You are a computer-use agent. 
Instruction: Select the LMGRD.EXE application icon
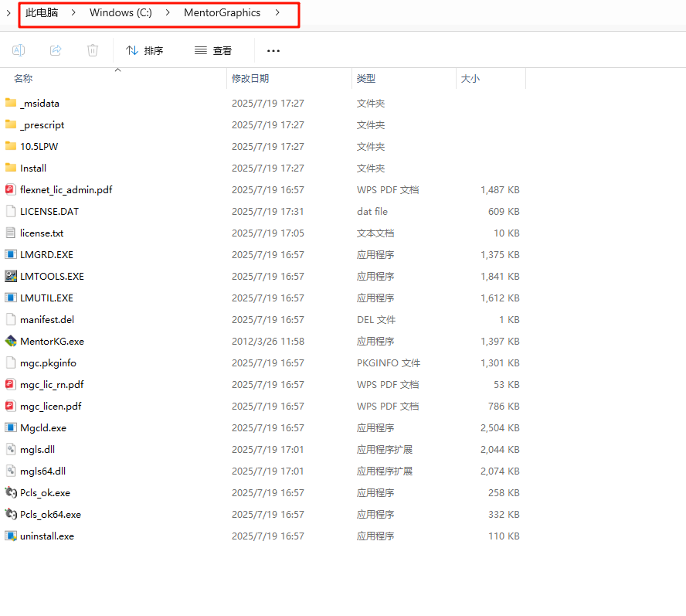point(11,254)
